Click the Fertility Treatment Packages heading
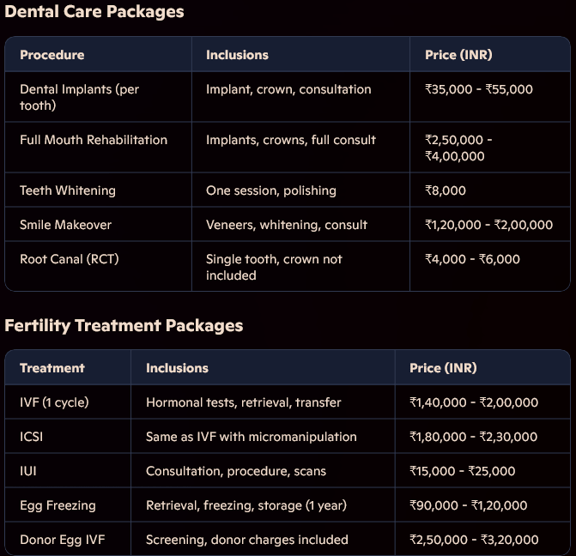Image resolution: width=576 pixels, height=556 pixels. (124, 325)
